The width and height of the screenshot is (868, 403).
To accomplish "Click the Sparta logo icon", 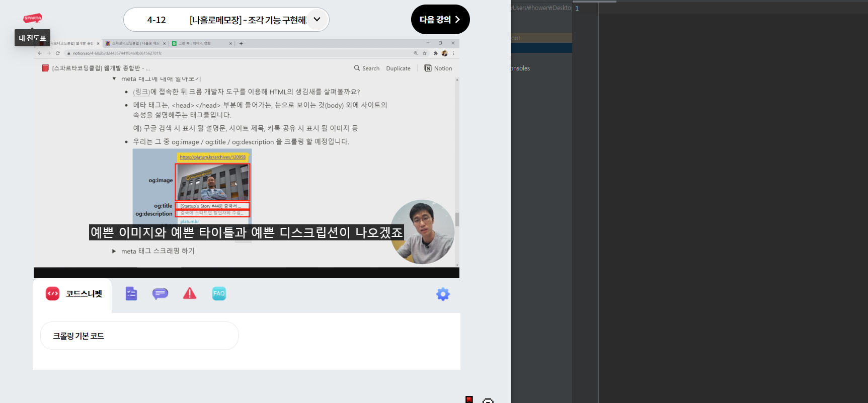I will [x=33, y=19].
